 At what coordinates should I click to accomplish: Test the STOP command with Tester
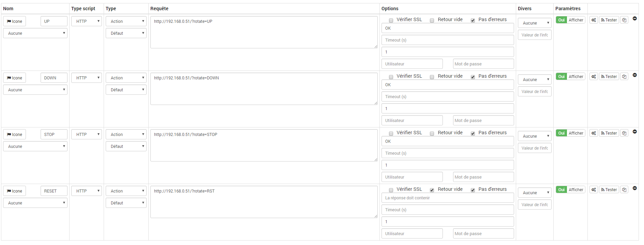tap(609, 133)
